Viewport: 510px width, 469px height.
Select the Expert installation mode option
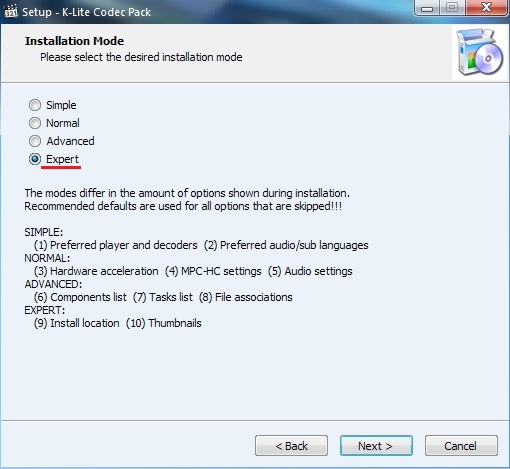click(54, 159)
